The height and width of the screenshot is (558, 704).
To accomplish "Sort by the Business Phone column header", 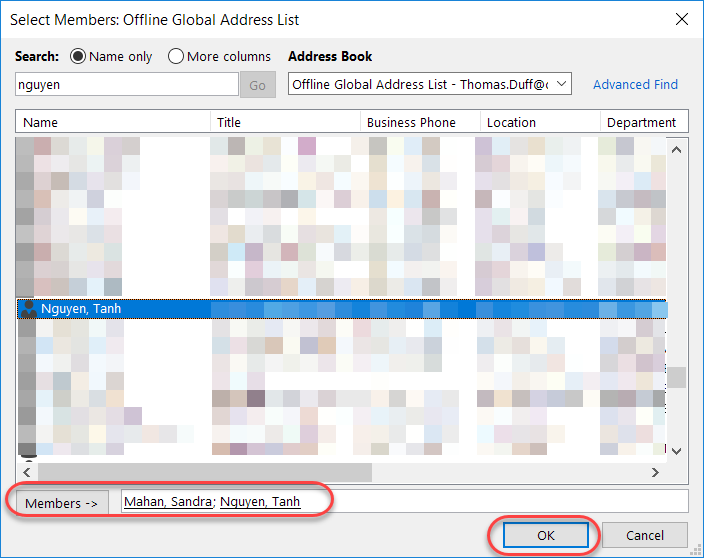I will coord(420,122).
